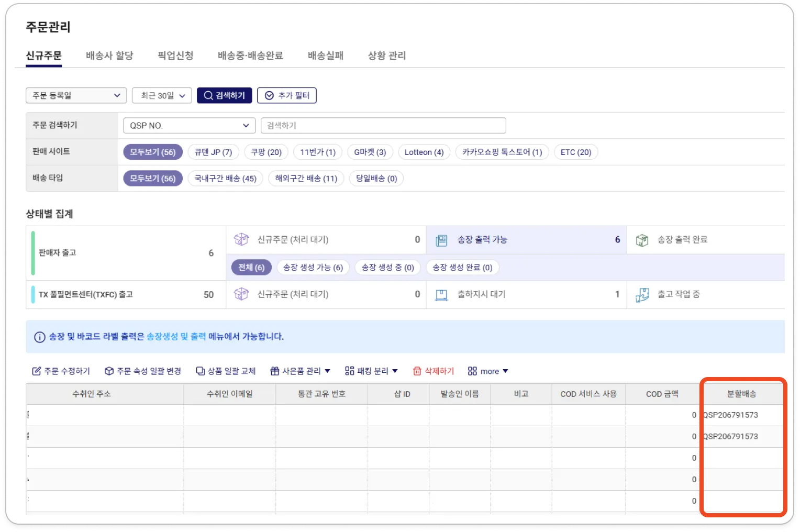Open the 주문 등록일 dropdown

pos(76,95)
